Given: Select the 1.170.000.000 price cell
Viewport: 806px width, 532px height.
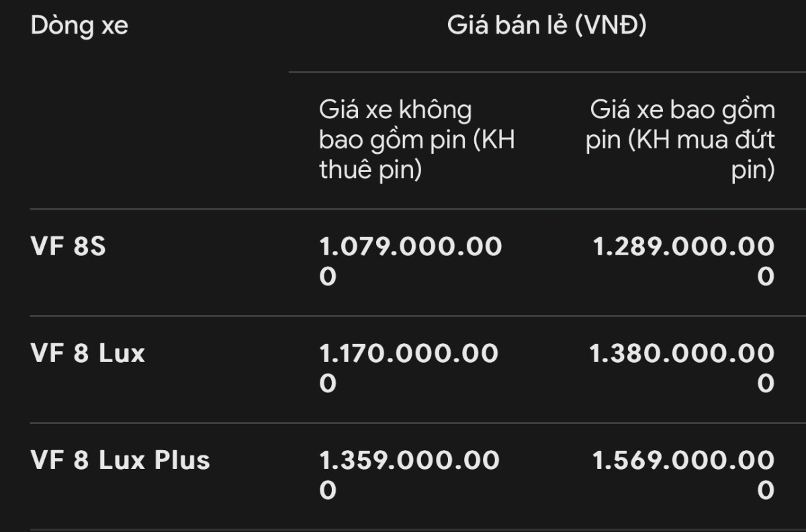Looking at the screenshot, I should coord(409,368).
